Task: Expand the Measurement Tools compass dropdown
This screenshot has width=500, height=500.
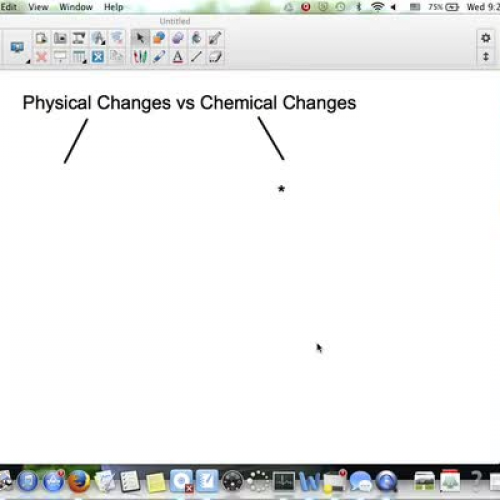Action: pyautogui.click(x=98, y=38)
